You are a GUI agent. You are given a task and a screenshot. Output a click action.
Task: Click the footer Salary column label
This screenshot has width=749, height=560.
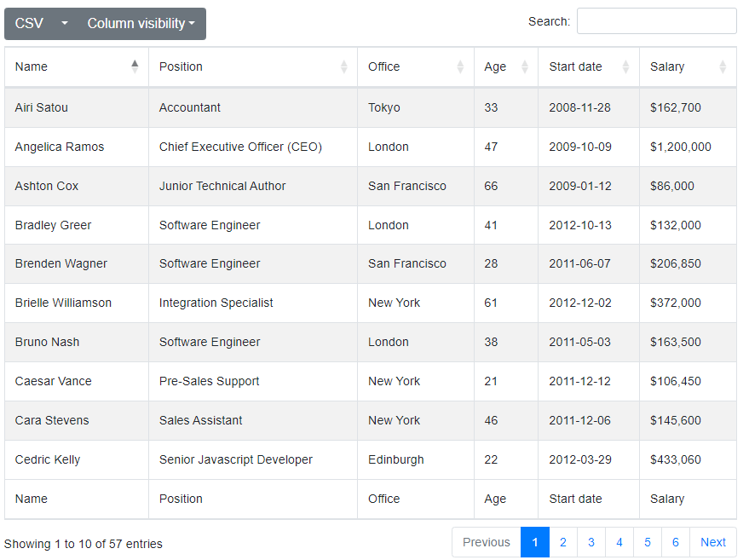[667, 499]
